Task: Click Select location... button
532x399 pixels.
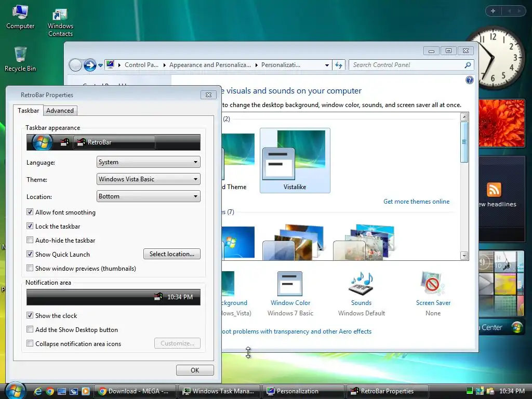Action: click(x=171, y=254)
